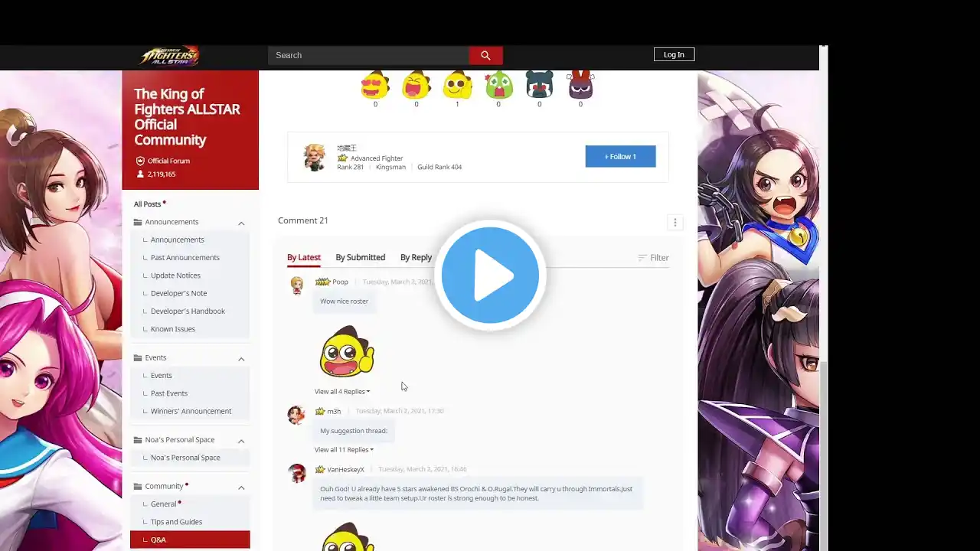Click the rank badge beside m3h
This screenshot has height=551, width=980.
[x=320, y=411]
